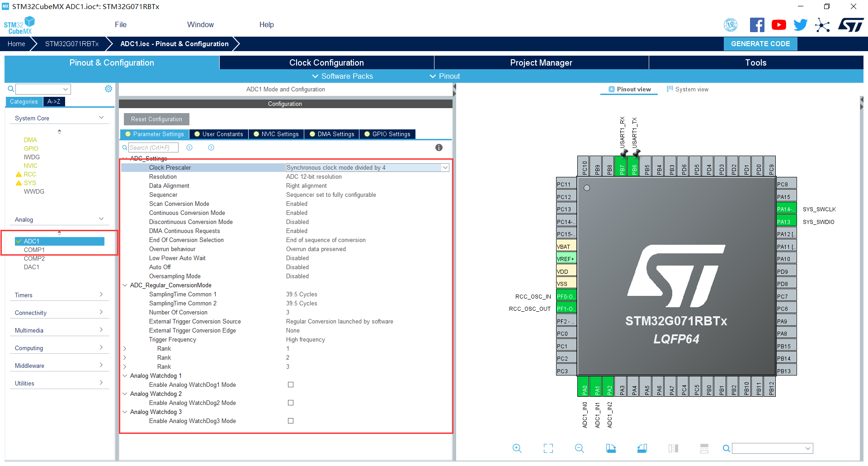Enable Analog WatchDog3 Mode

pos(291,421)
